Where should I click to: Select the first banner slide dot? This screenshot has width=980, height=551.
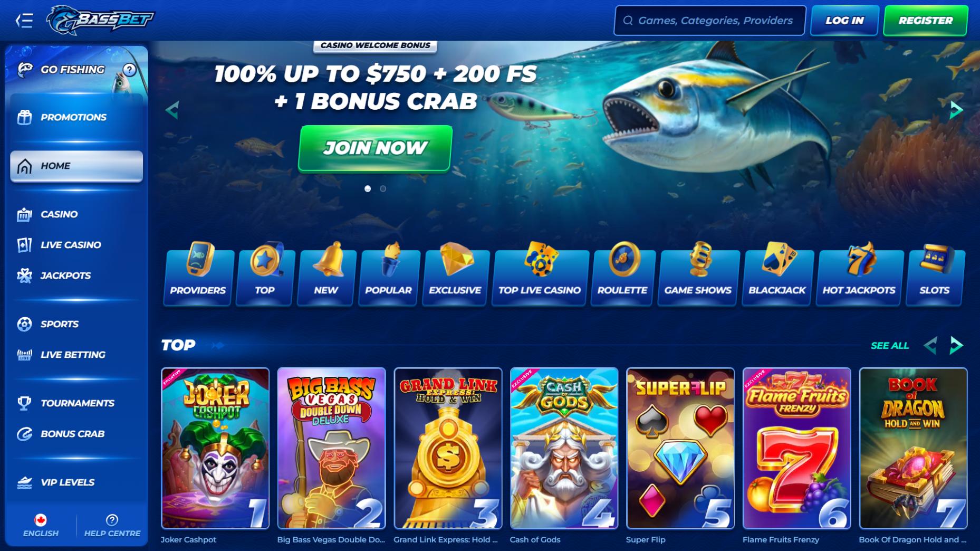(368, 188)
